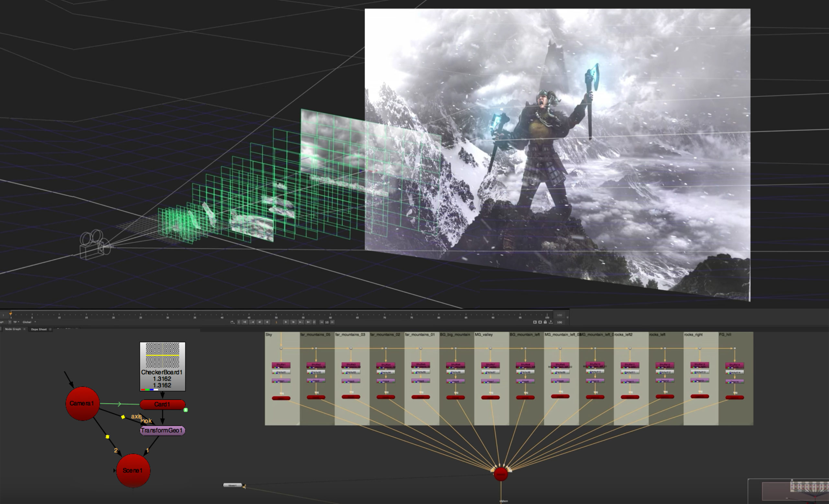829x504 pixels.
Task: Open the Global frame range dropdown
Action: pyautogui.click(x=28, y=322)
